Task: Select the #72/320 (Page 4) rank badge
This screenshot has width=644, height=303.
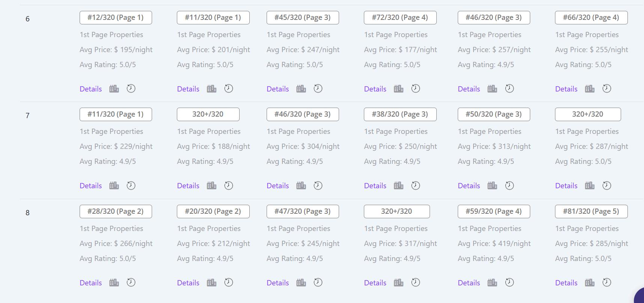Action: pyautogui.click(x=400, y=18)
